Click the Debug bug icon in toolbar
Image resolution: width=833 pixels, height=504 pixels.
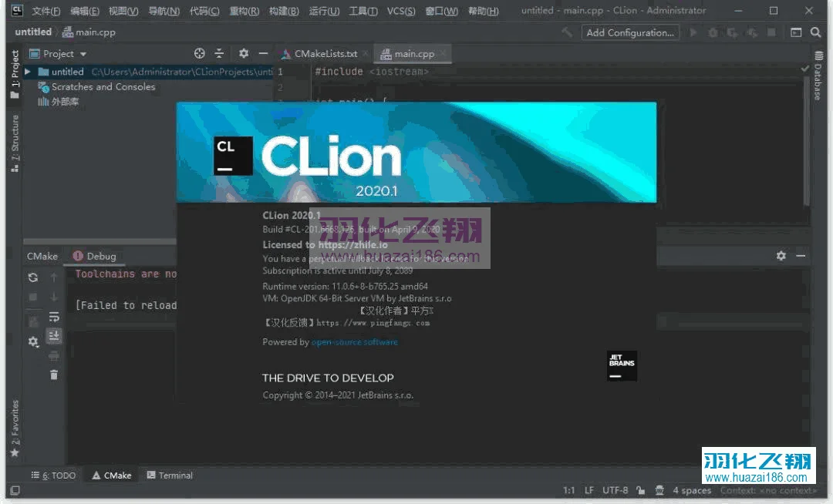(713, 32)
